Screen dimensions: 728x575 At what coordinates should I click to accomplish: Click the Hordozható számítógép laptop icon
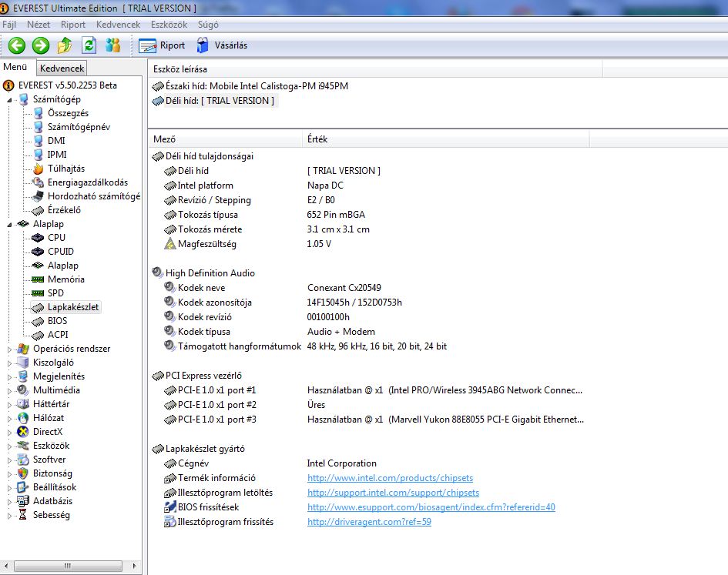point(38,196)
